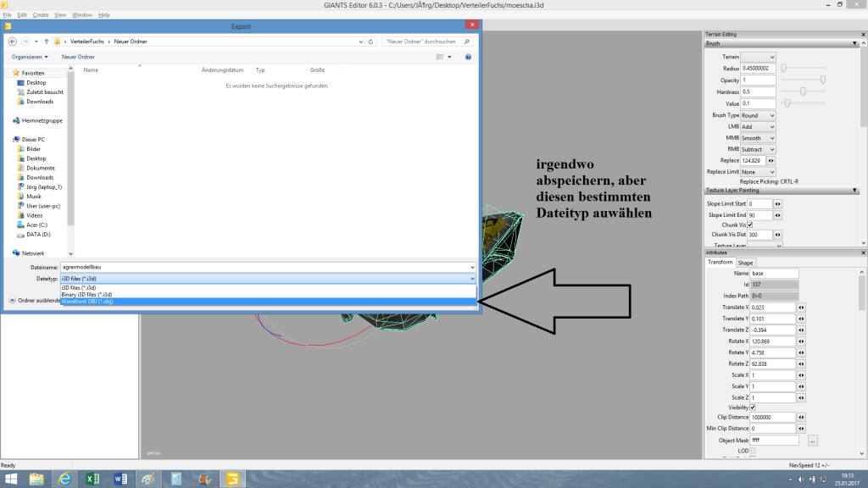Image resolution: width=868 pixels, height=488 pixels.
Task: Adjust the Radius slider
Action: [784, 68]
